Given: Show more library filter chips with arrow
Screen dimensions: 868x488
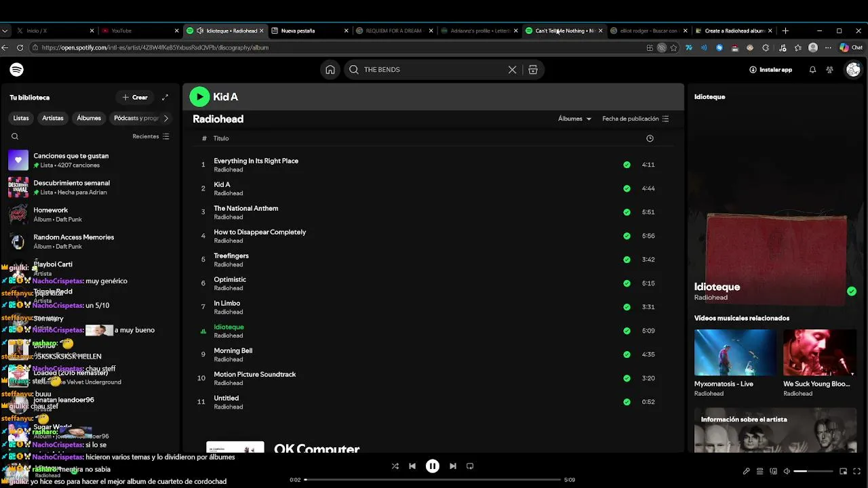Looking at the screenshot, I should tap(165, 118).
